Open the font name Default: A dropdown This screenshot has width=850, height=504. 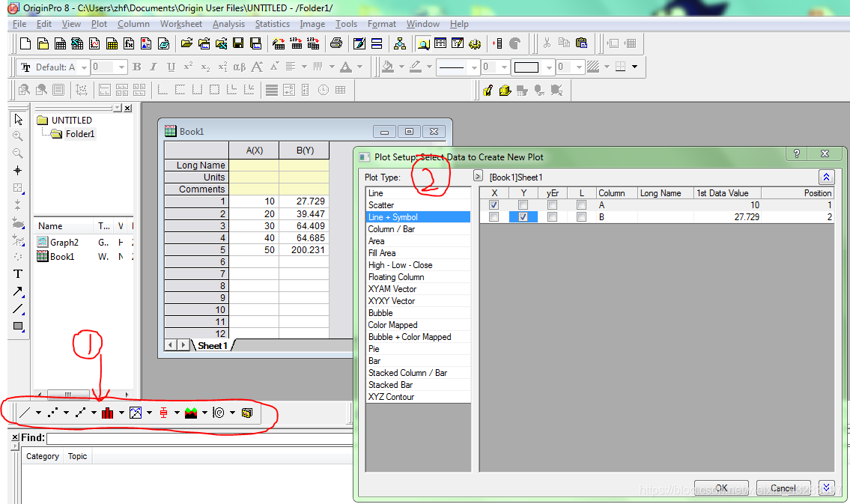click(x=84, y=67)
